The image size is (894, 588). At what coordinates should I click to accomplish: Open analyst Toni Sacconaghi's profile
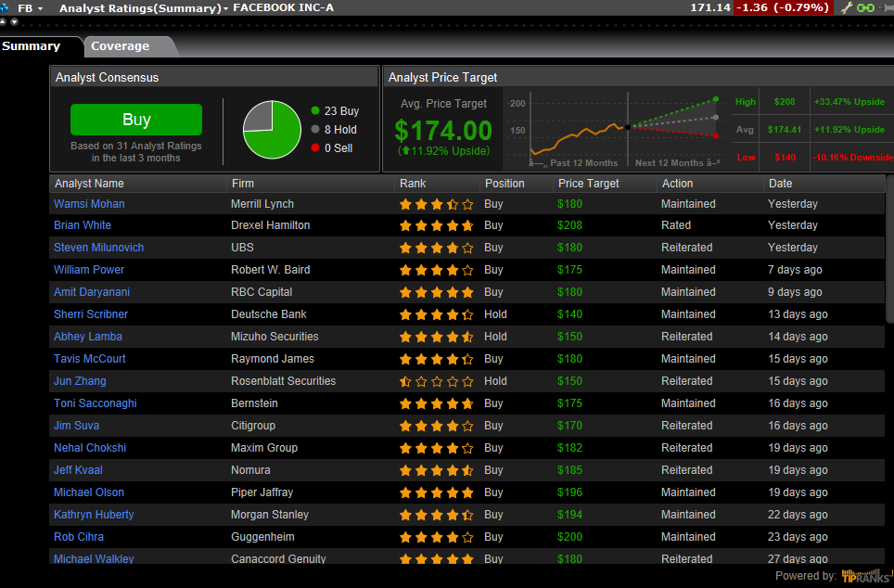coord(96,403)
